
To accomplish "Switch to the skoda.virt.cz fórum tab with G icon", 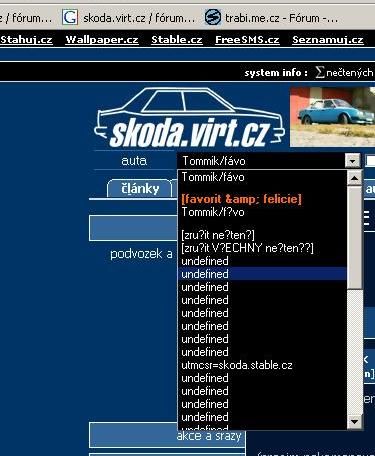I will tap(129, 18).
